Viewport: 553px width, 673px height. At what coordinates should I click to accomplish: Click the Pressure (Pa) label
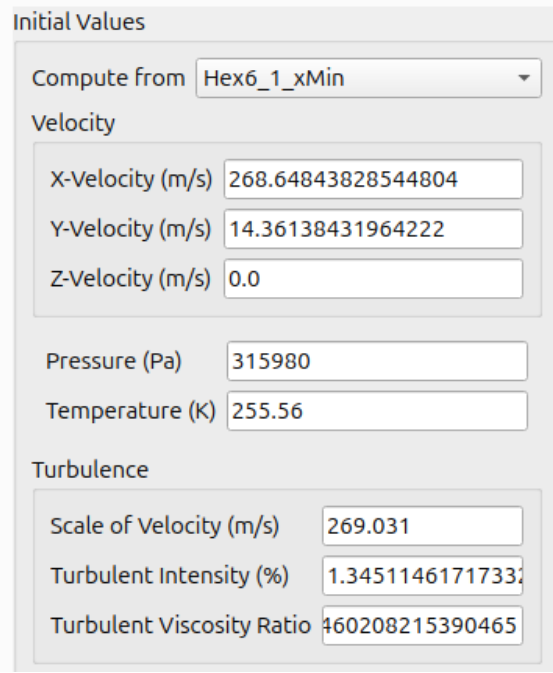(x=114, y=361)
